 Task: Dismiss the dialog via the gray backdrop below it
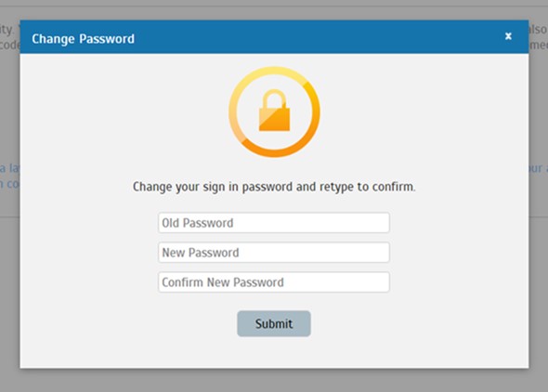[274, 380]
